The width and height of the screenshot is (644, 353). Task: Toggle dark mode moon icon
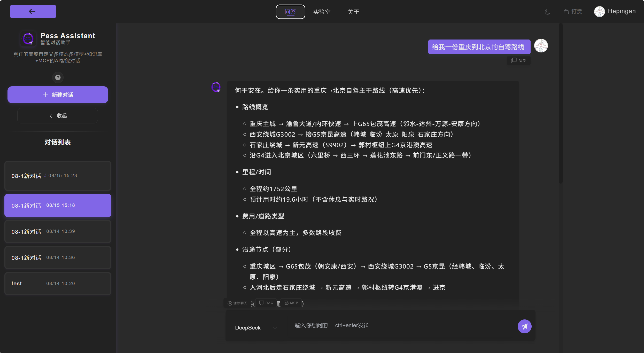pos(547,12)
